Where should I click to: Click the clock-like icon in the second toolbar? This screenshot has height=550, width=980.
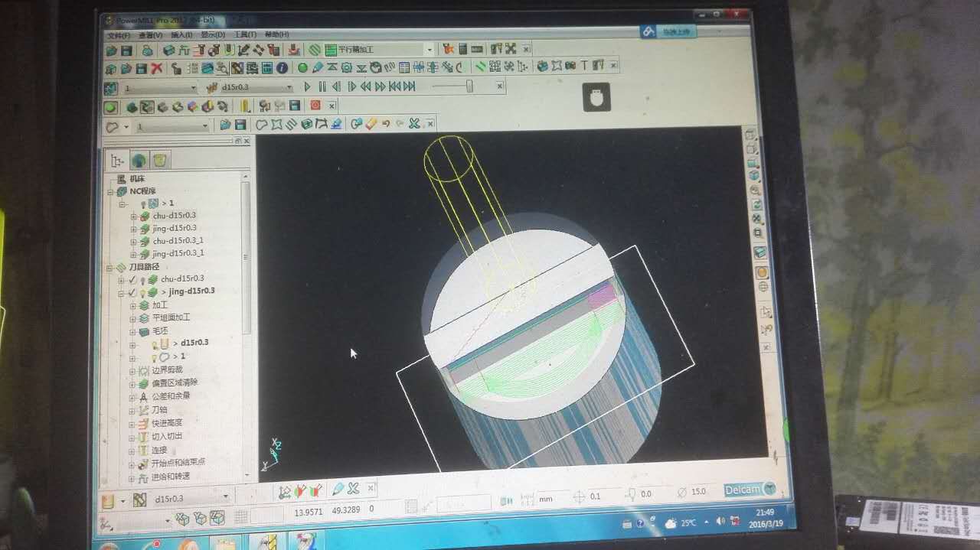click(376, 67)
